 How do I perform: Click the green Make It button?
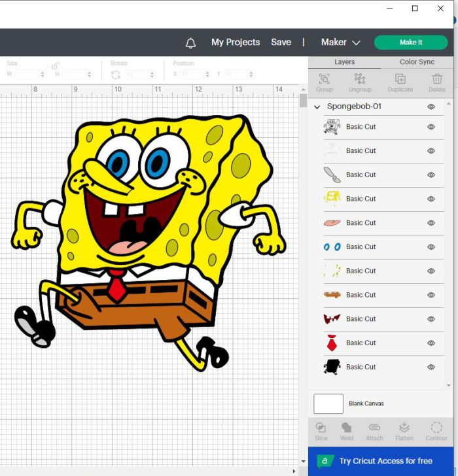point(411,42)
